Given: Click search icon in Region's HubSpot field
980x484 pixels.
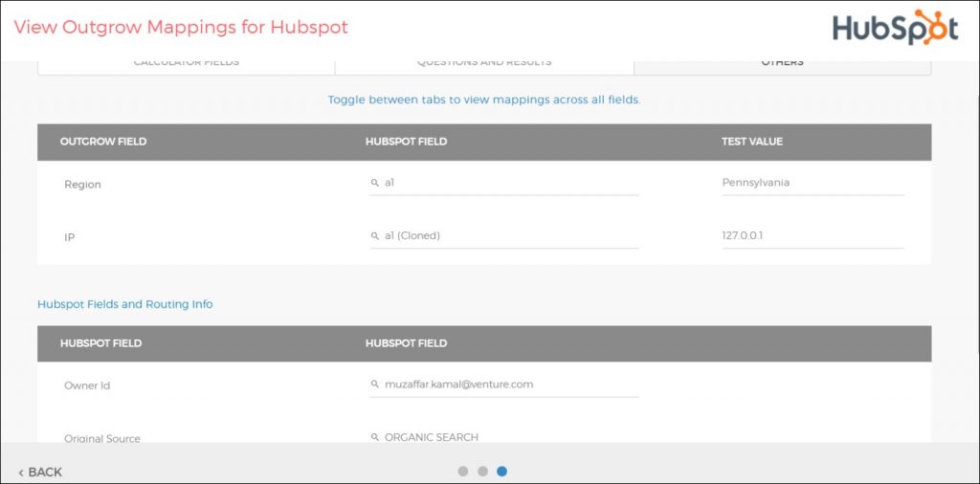Looking at the screenshot, I should [375, 183].
